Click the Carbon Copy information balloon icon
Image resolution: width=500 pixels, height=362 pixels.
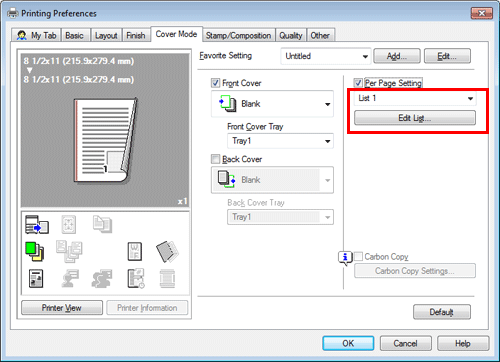(x=345, y=258)
